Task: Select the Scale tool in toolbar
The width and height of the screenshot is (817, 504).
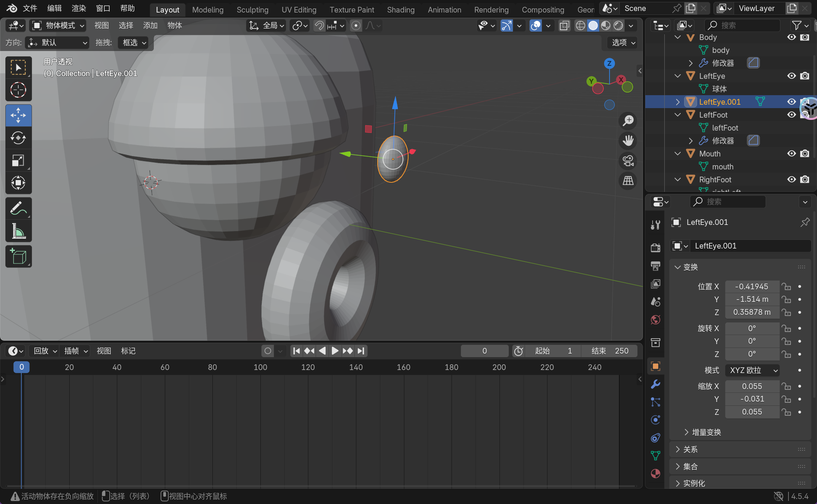Action: pos(18,160)
